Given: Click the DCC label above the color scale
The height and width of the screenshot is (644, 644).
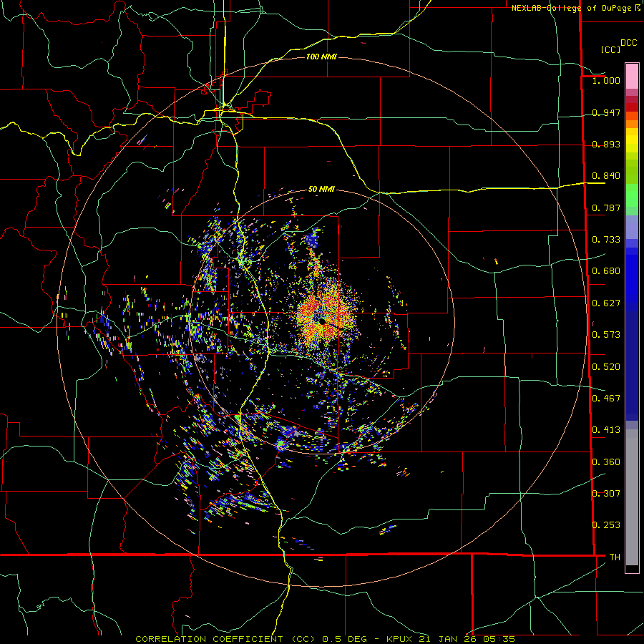Looking at the screenshot, I should click(x=629, y=43).
